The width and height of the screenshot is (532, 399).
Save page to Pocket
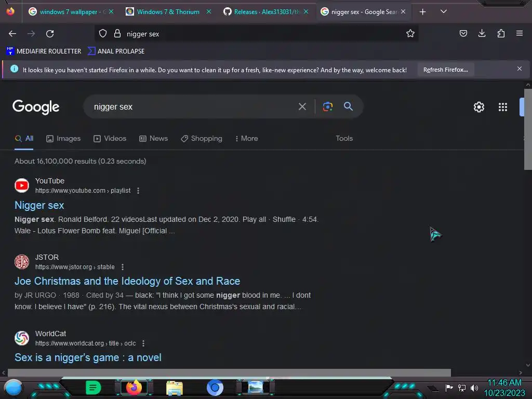point(463,33)
